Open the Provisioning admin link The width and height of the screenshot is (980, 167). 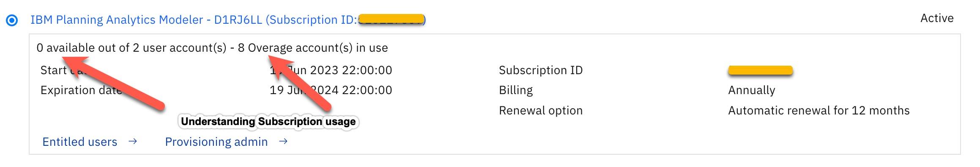click(216, 142)
